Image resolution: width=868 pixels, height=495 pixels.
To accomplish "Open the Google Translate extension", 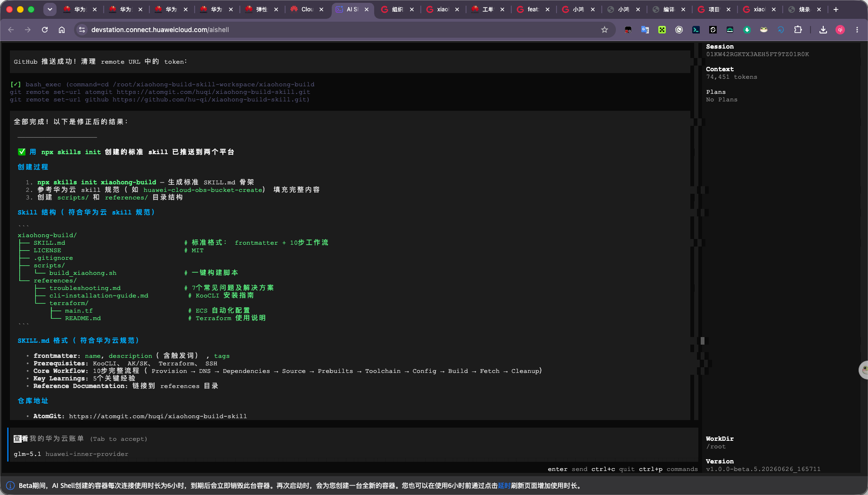I will pyautogui.click(x=645, y=30).
